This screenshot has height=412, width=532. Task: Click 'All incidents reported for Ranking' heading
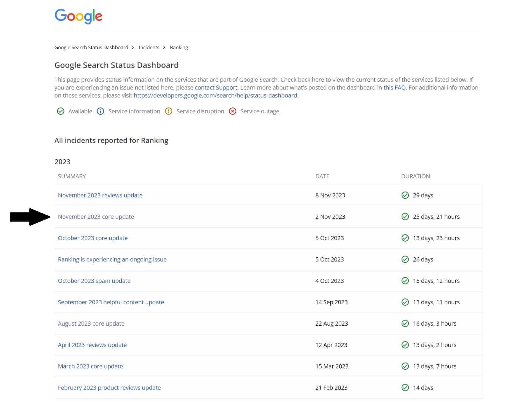(111, 141)
